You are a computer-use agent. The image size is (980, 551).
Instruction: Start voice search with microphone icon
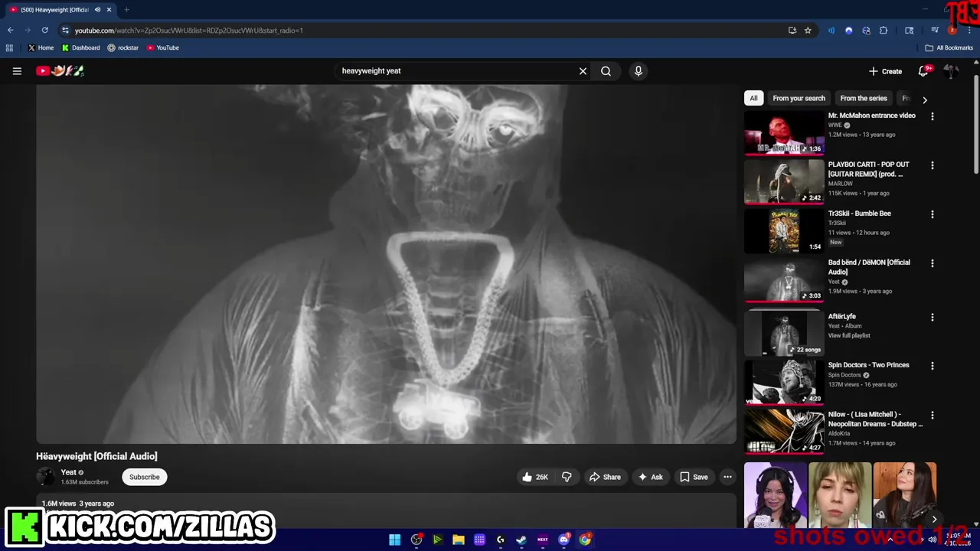pos(638,71)
